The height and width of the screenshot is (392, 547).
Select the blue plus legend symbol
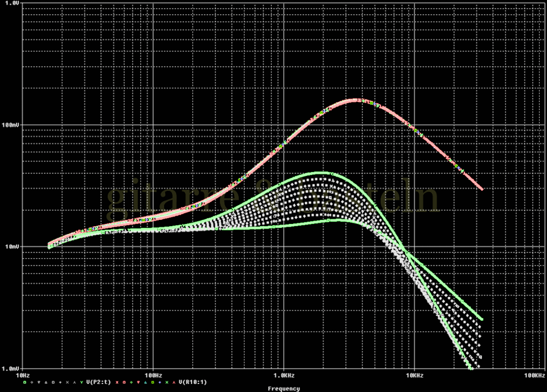click(x=160, y=382)
